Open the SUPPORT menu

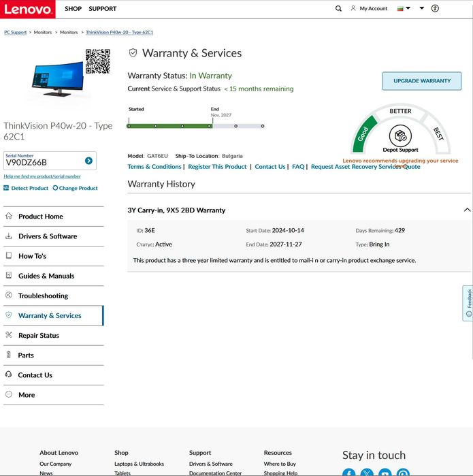pos(103,9)
